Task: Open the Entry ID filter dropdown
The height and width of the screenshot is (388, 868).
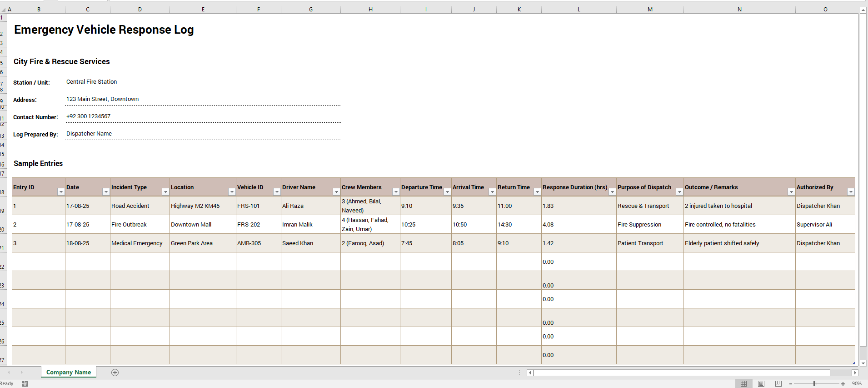Action: [x=61, y=192]
